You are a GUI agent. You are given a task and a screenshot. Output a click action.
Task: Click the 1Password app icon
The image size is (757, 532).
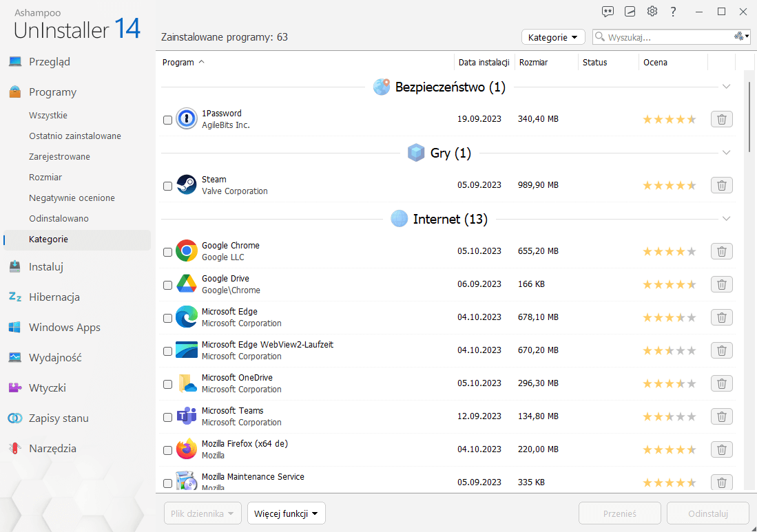coord(187,118)
